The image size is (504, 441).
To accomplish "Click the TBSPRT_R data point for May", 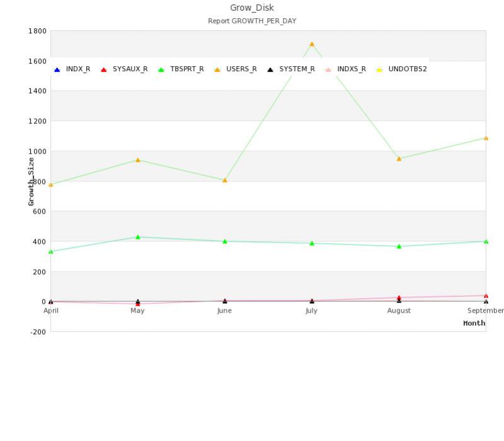I will [138, 238].
